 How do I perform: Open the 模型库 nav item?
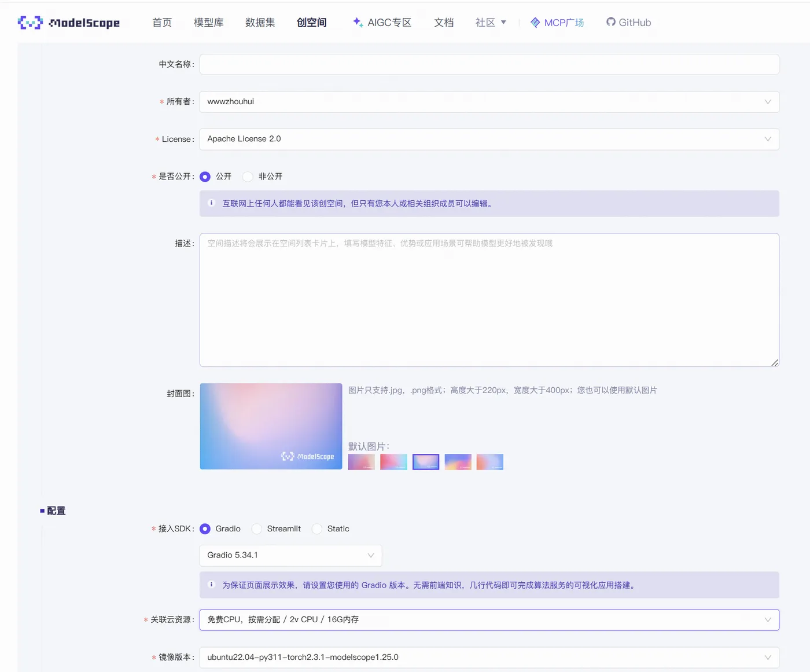[x=209, y=23]
